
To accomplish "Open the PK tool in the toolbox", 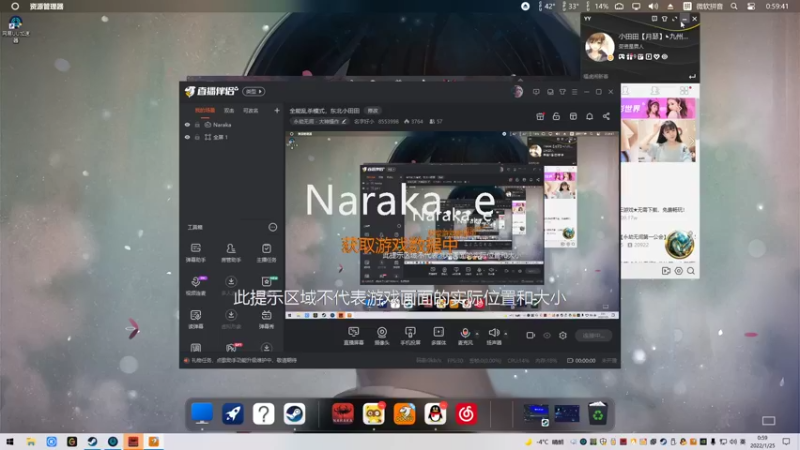I will [x=231, y=348].
